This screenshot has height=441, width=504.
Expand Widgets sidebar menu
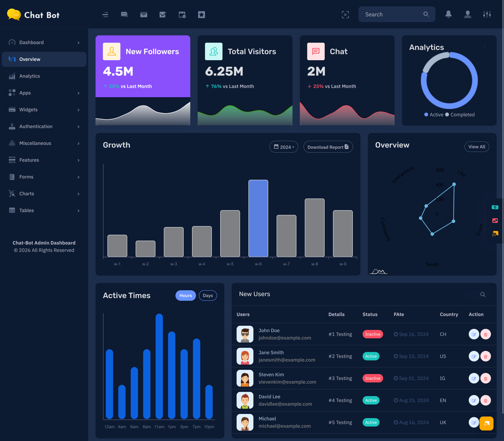point(44,110)
